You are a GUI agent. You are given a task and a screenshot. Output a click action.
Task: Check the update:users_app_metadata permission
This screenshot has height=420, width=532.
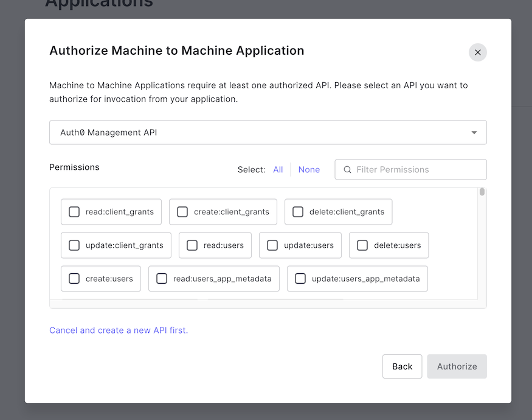[x=300, y=279]
